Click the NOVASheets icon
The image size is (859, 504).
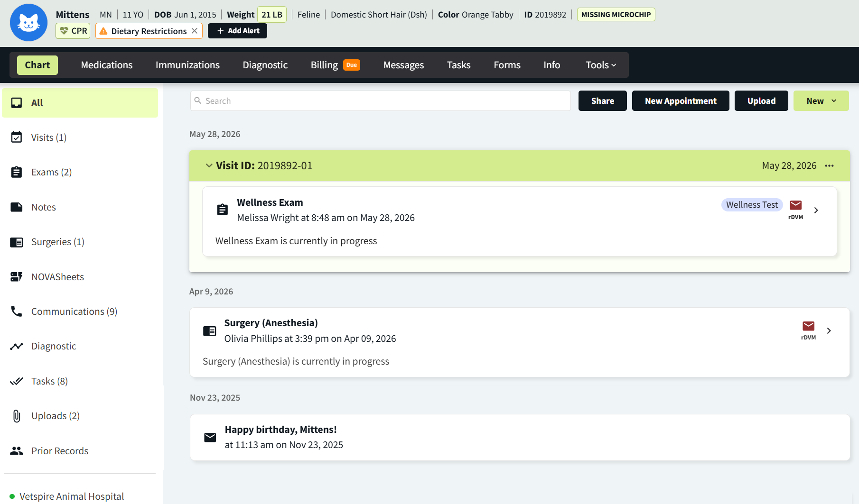coord(17,277)
